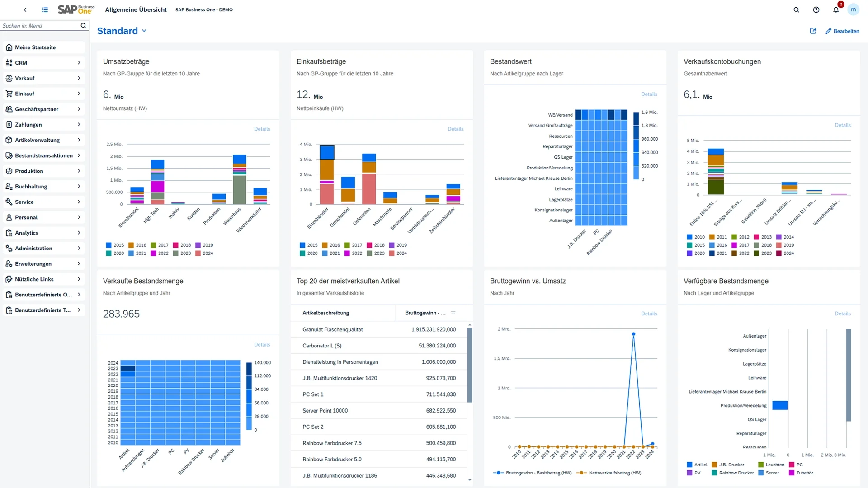Open the Standard dashboard dropdown
The width and height of the screenshot is (868, 488).
point(144,31)
